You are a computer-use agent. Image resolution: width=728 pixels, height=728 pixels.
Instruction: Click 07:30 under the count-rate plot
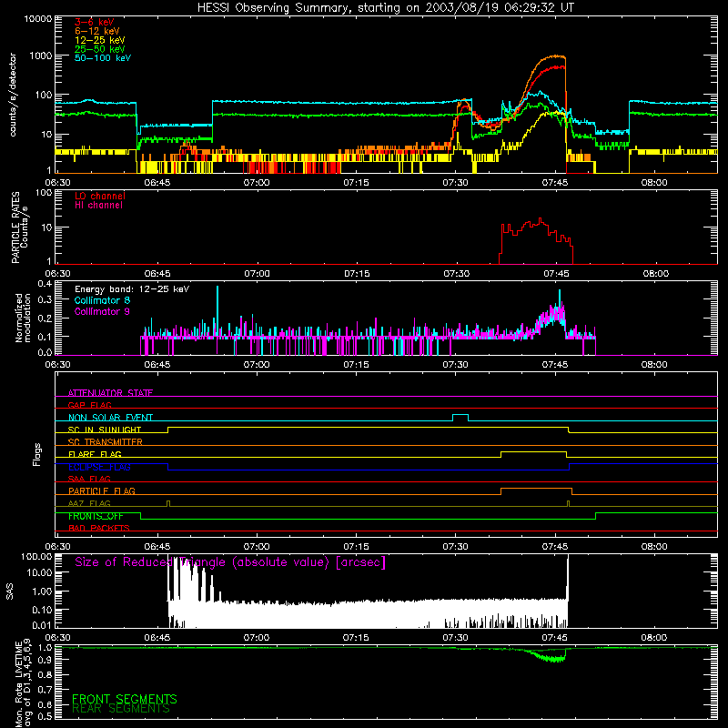[x=456, y=183]
